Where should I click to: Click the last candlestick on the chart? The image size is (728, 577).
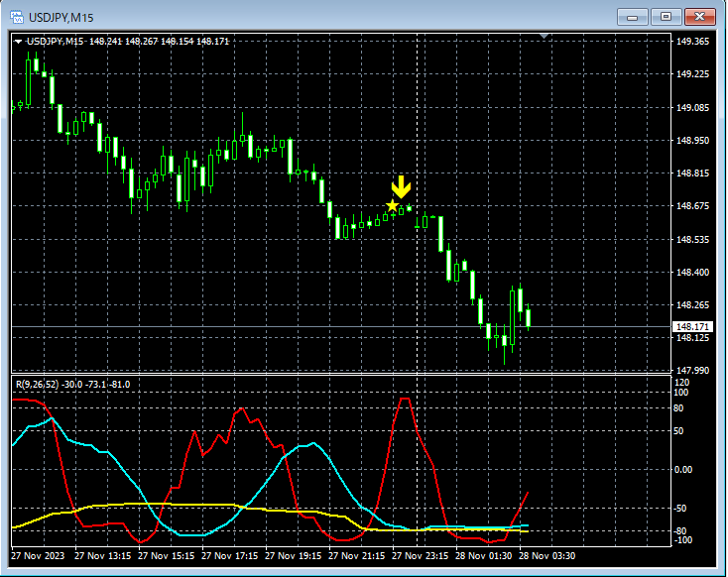pyautogui.click(x=529, y=317)
